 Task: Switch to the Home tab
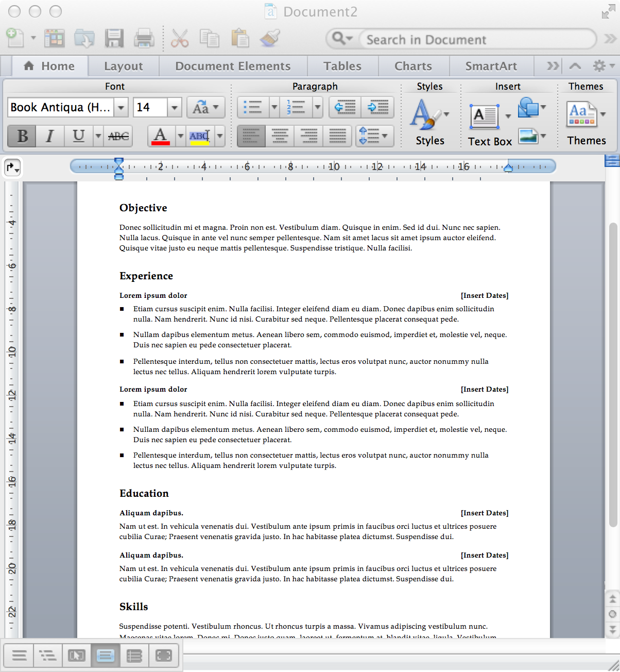[49, 66]
